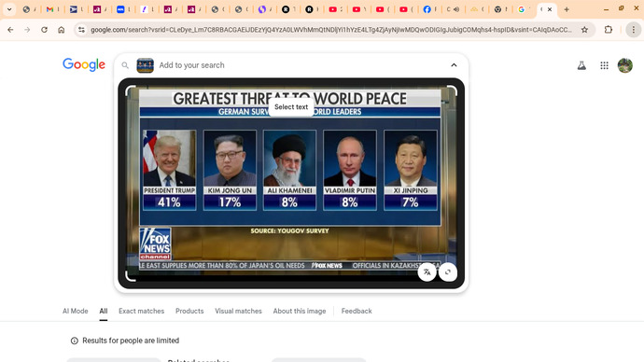Reset the image crop selection
Screen dimensions: 644x362
coord(448,272)
